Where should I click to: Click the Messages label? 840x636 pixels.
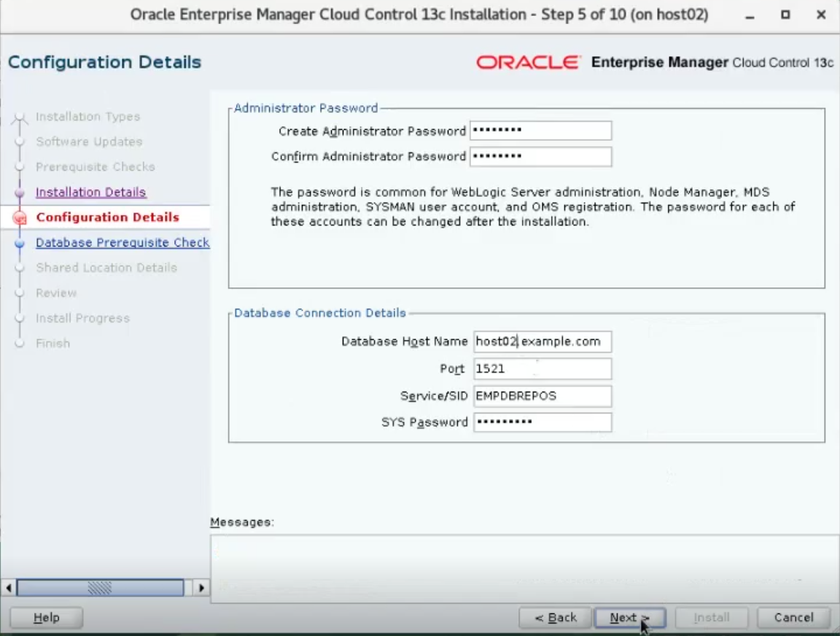[242, 522]
